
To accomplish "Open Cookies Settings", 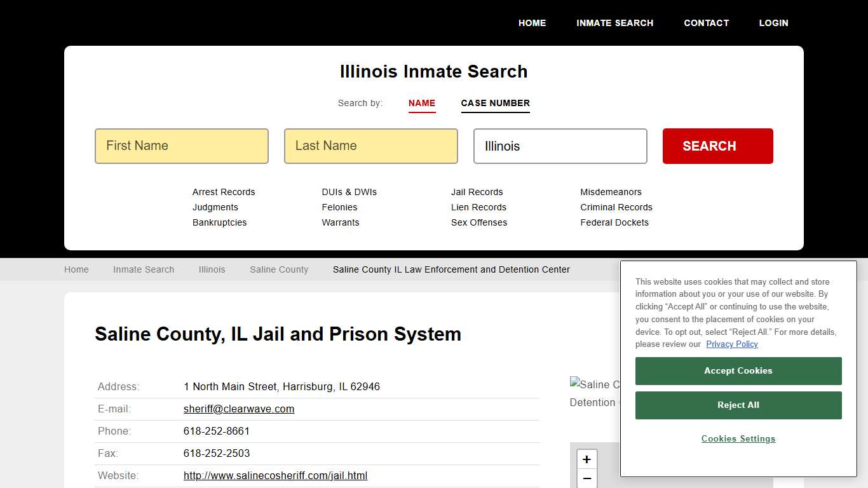I will 738,438.
